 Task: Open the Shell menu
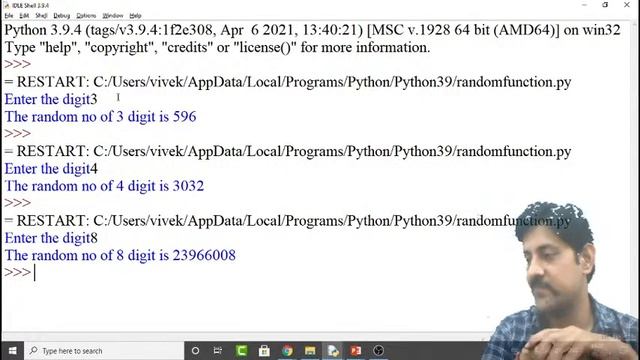click(41, 16)
